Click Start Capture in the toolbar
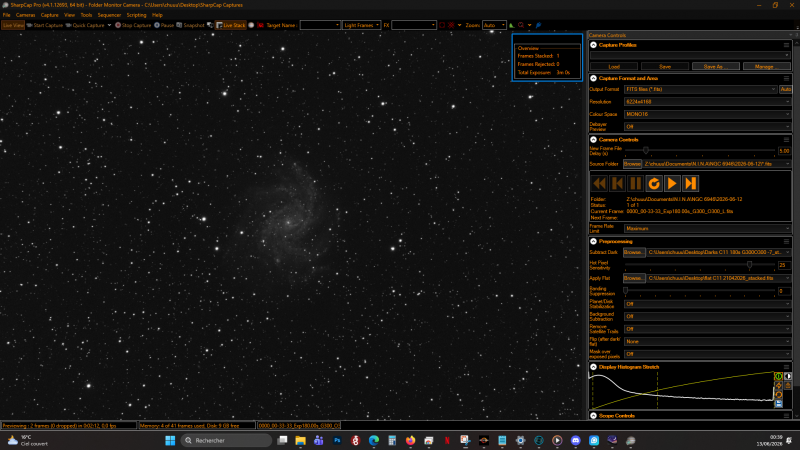 (45, 25)
